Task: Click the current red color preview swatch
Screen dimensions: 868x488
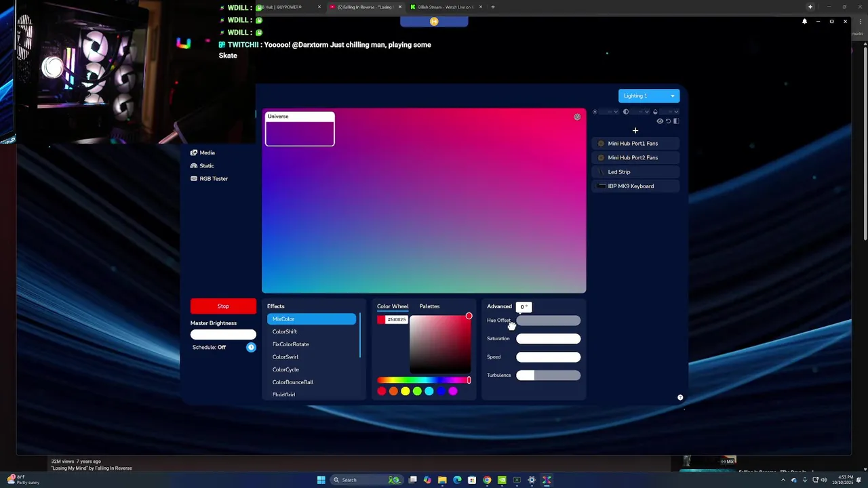Action: 381,319
